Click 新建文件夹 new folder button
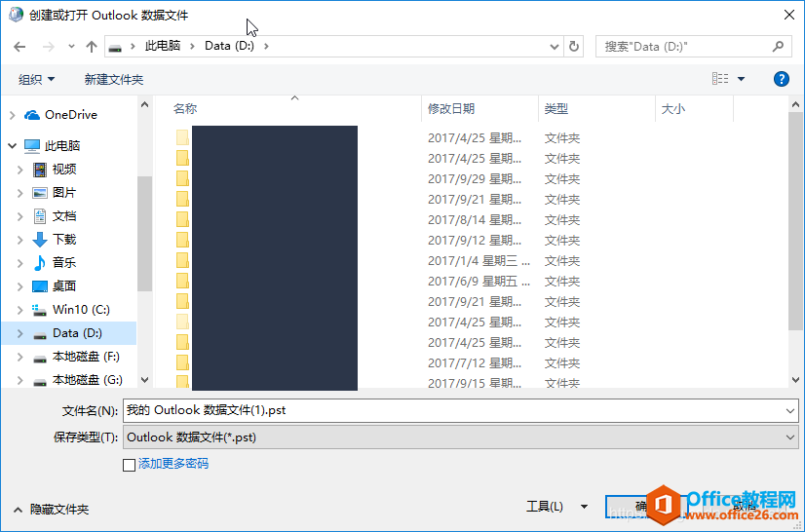805x532 pixels. 113,79
